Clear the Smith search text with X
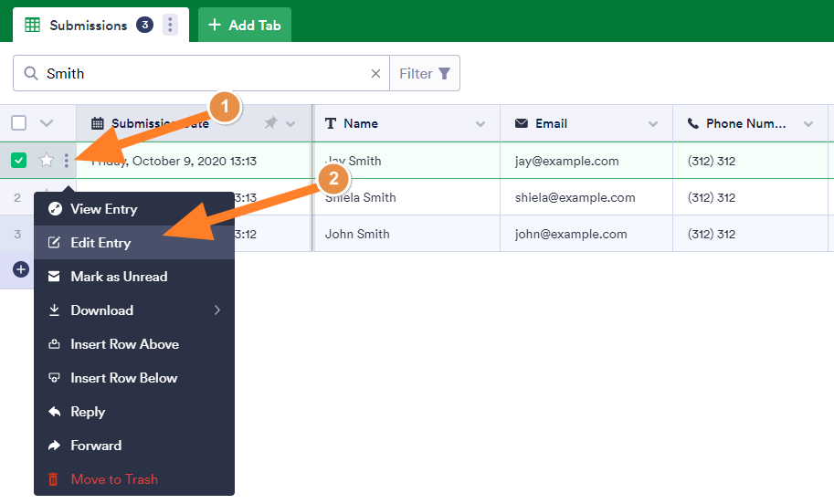Screen dimensions: 834x504 (x=375, y=74)
